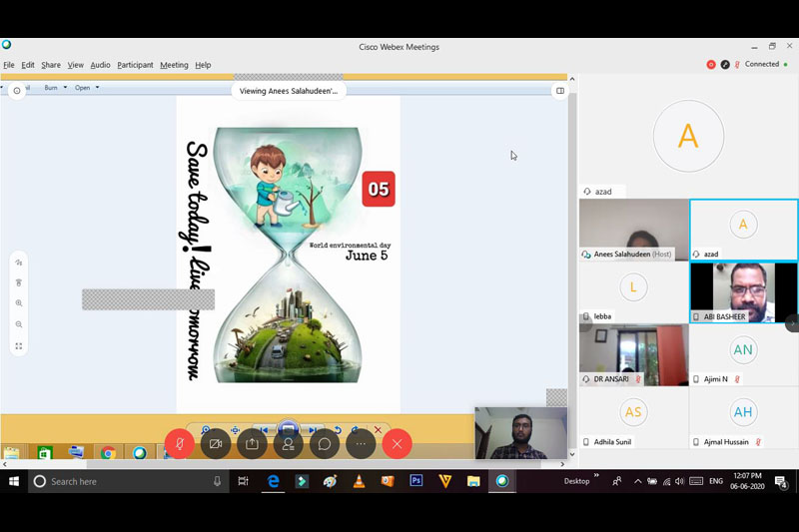Screen dimensions: 799x532
Task: Select ABI BASHEER video thumbnail
Action: click(743, 291)
